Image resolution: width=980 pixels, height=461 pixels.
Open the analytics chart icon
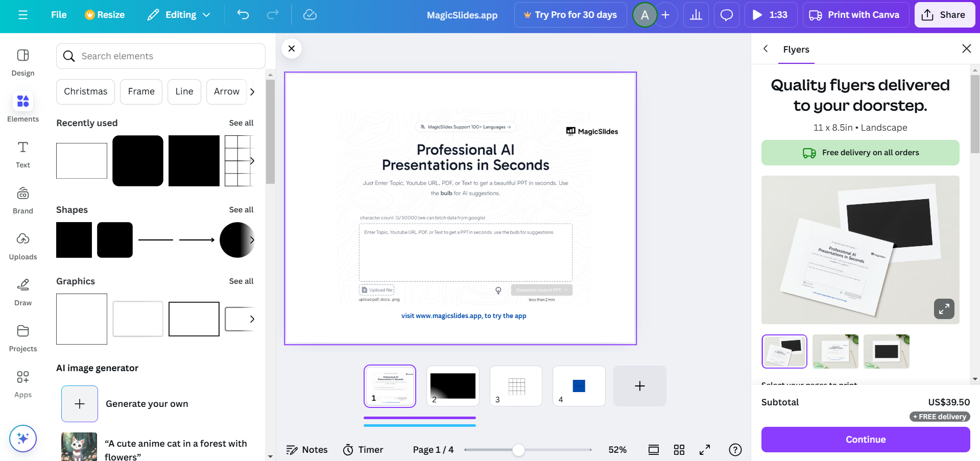coord(696,15)
